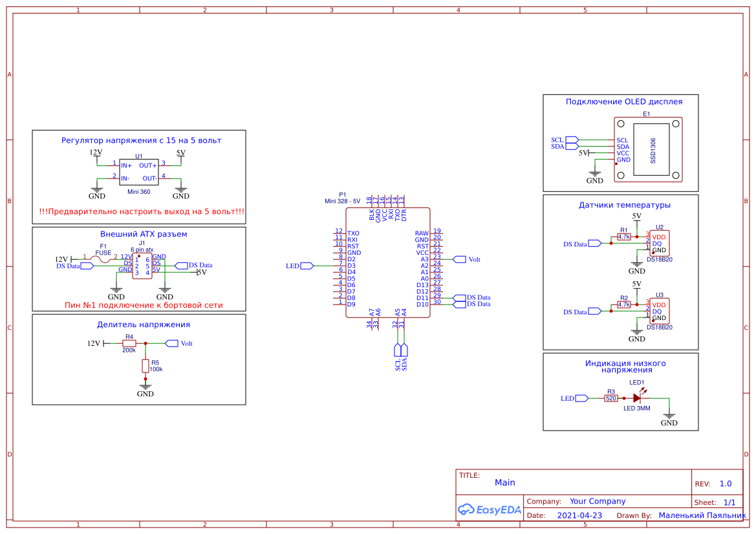Select the 6 pin ATX connector J1
Image resolution: width=756 pixels, height=534 pixels.
142,265
